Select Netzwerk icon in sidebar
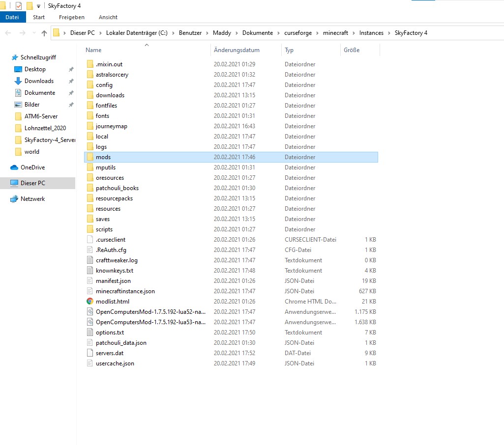 [14, 199]
